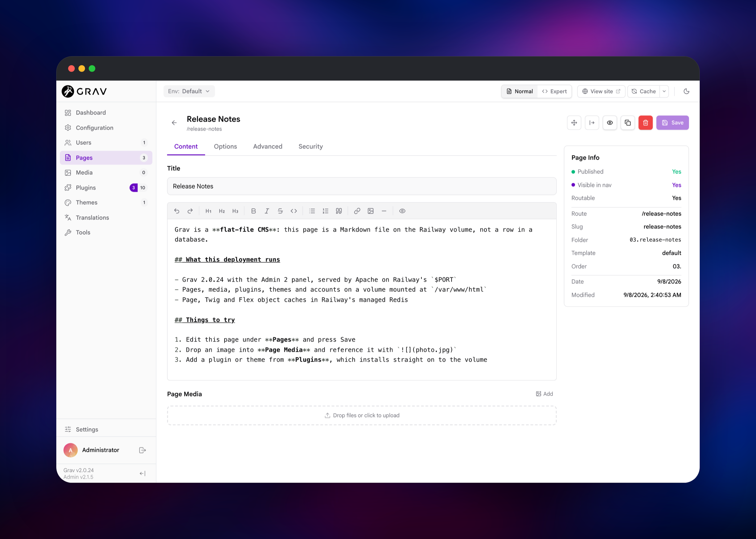Click the logout icon beside Administrator

(x=142, y=450)
